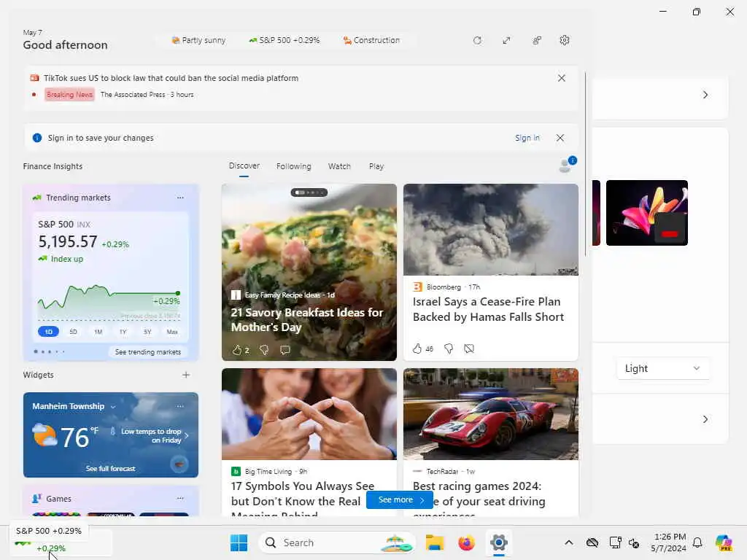The height and width of the screenshot is (560, 747).
Task: Open comments on Breakfast Ideas article
Action: click(x=285, y=350)
